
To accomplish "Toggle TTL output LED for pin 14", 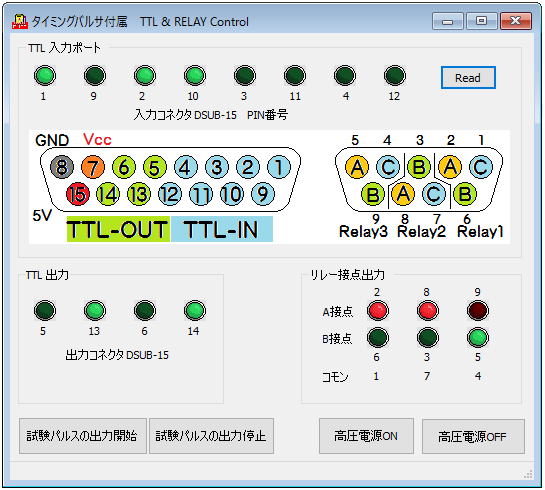I will pyautogui.click(x=195, y=310).
